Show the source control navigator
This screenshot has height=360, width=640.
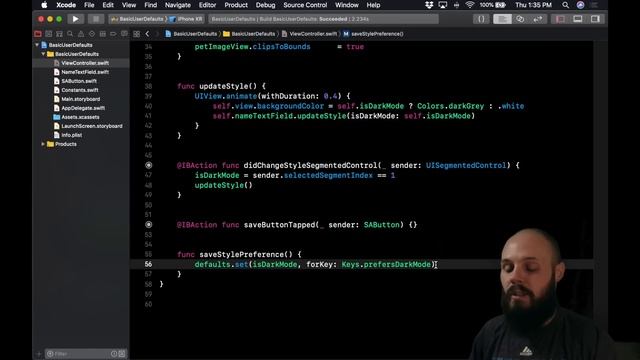point(49,34)
